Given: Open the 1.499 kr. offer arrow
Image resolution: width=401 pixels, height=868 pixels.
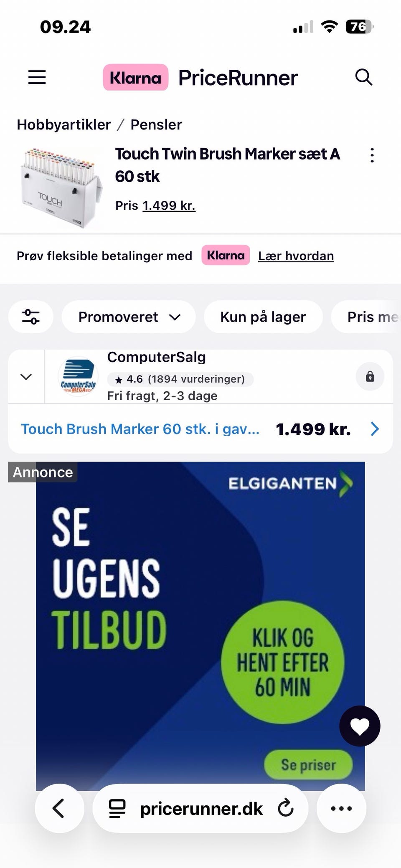Looking at the screenshot, I should click(375, 429).
